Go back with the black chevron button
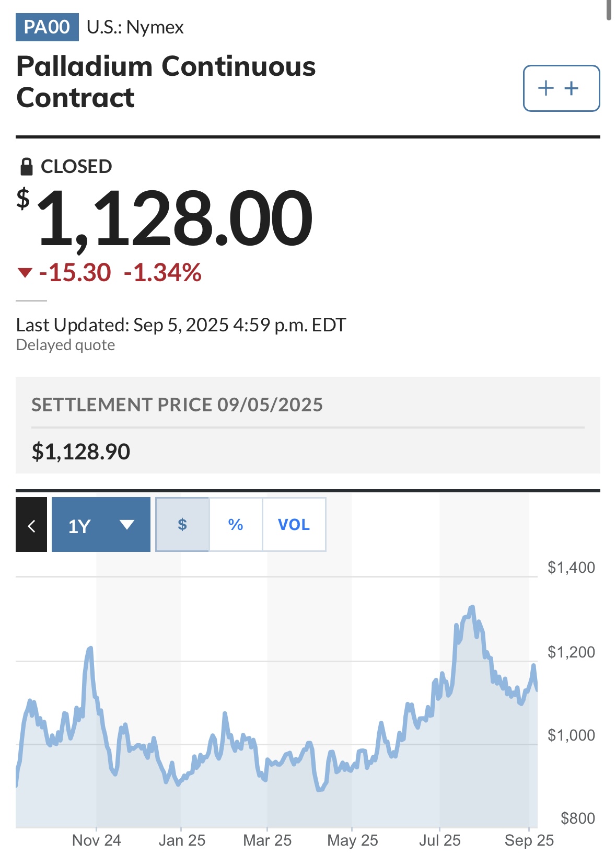Image resolution: width=616 pixels, height=854 pixels. [x=31, y=525]
